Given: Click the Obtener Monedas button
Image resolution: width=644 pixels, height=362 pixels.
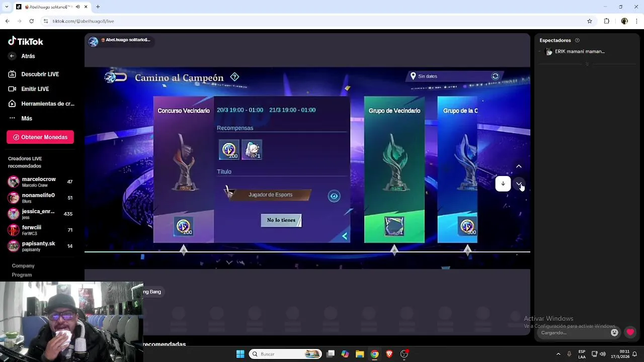Looking at the screenshot, I should tap(40, 137).
